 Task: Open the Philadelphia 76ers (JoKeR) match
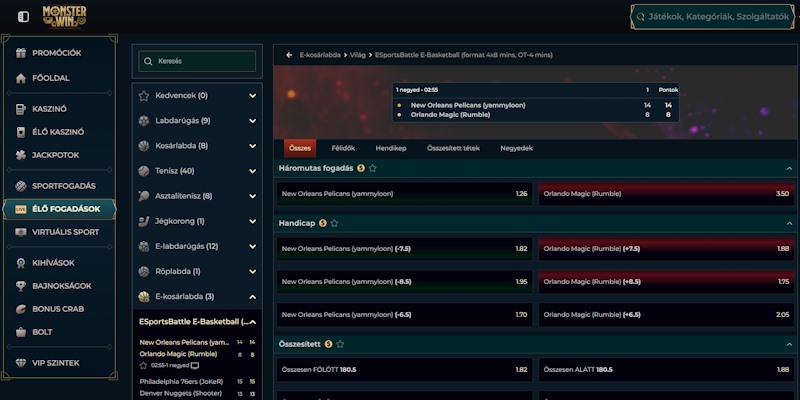coord(182,381)
